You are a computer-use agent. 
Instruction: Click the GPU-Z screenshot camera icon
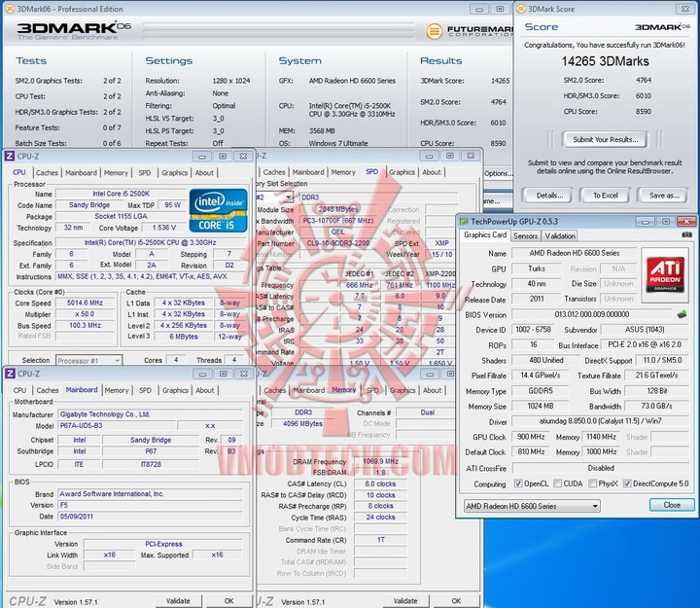coord(687,234)
